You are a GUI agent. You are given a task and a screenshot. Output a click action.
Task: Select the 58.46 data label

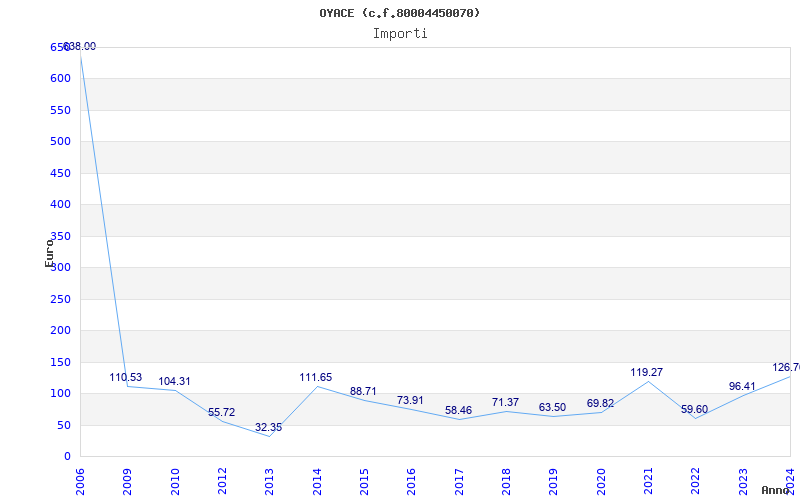coord(458,410)
